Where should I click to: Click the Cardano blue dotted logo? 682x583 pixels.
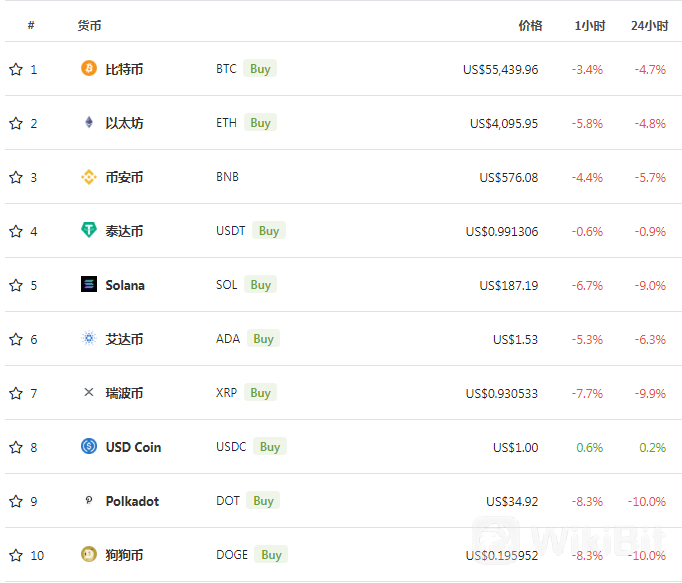point(89,338)
